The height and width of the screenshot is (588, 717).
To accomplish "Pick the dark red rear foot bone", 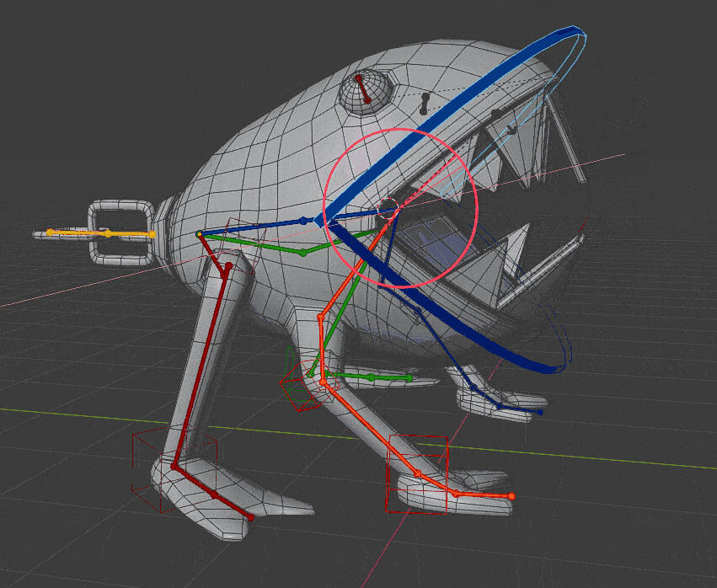I will (212, 493).
